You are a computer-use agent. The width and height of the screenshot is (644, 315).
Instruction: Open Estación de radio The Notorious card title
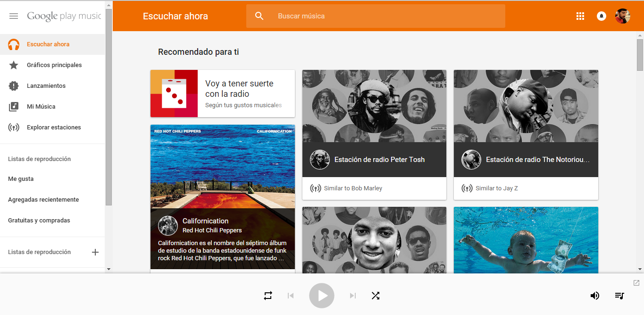coord(538,160)
